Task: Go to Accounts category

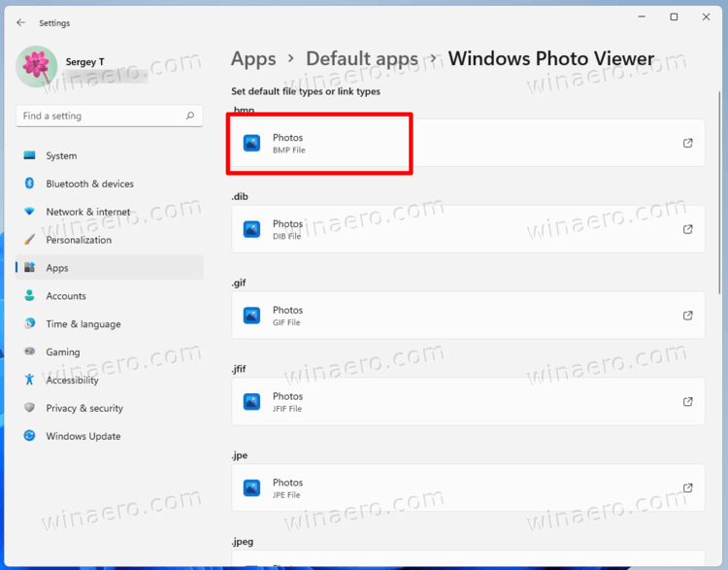Action: point(109,296)
